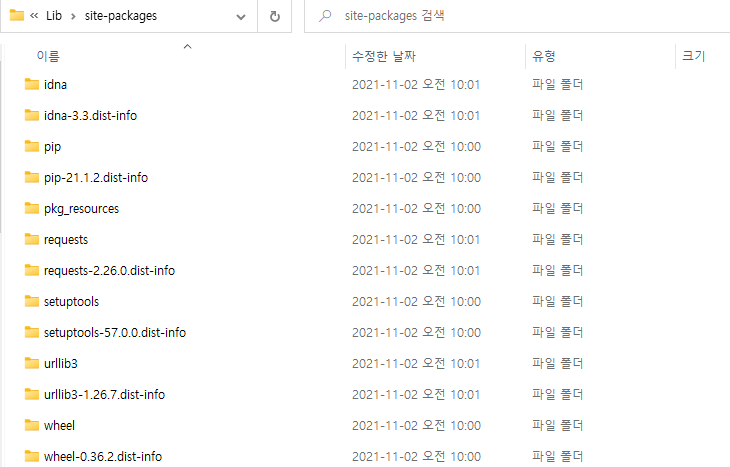The width and height of the screenshot is (730, 467).
Task: Click the search magnifier icon
Action: click(325, 16)
